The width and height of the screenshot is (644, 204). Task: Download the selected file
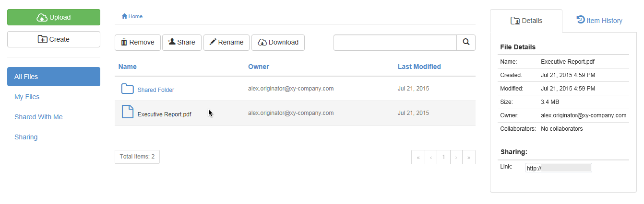click(x=278, y=42)
